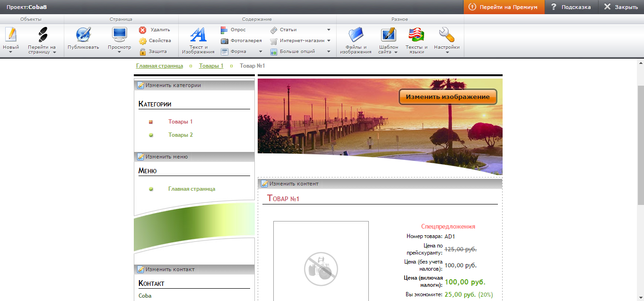Click the Категории heading
The width and height of the screenshot is (644, 301).
(155, 104)
